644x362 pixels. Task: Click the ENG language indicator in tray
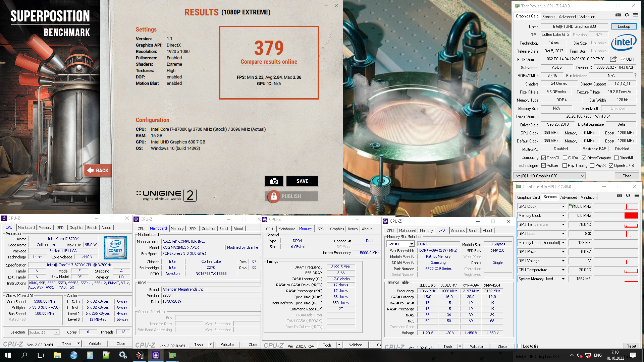pyautogui.click(x=598, y=355)
